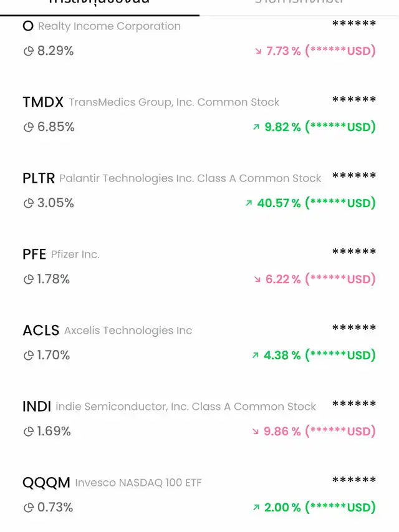
Task: Tap the pie chart icon next to 6.85%
Action: pyautogui.click(x=28, y=127)
